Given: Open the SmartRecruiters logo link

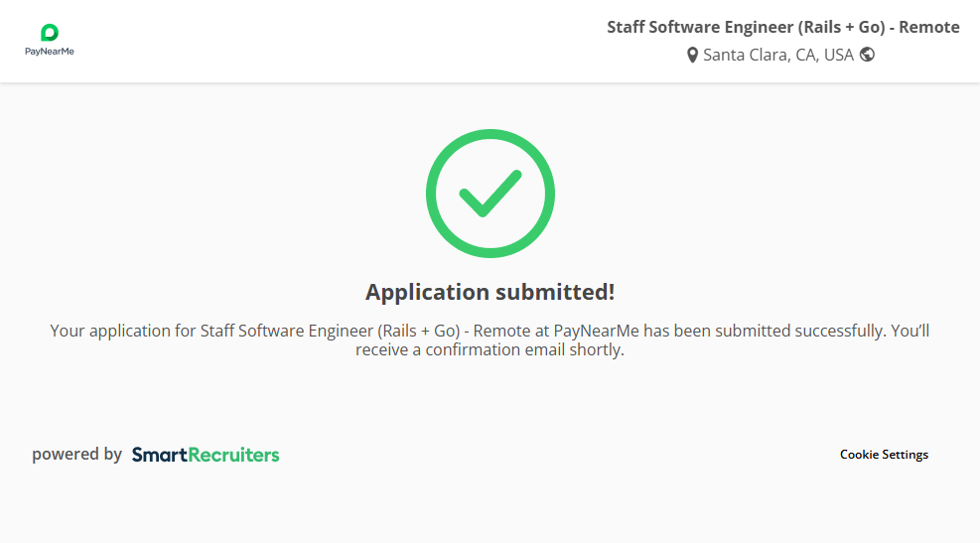Looking at the screenshot, I should pyautogui.click(x=206, y=455).
